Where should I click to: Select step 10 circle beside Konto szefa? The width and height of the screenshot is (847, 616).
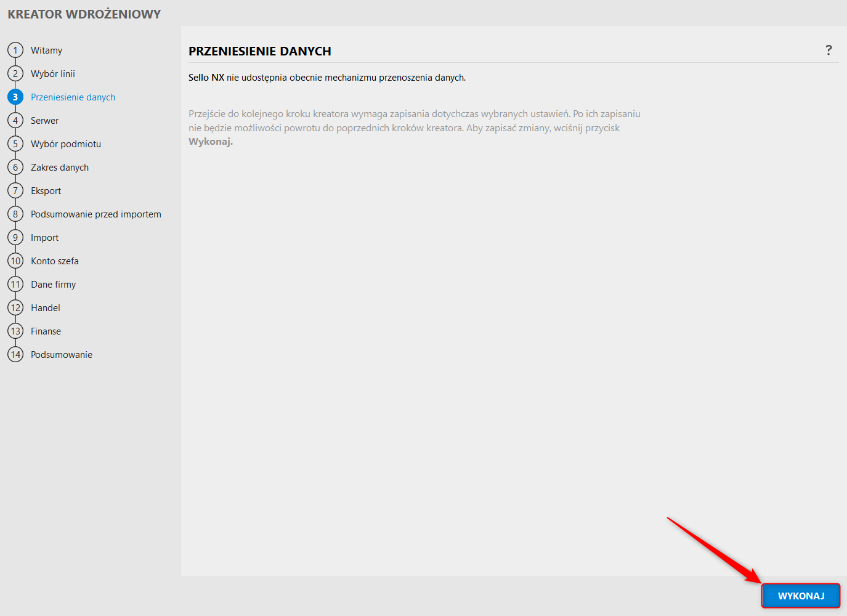point(15,261)
